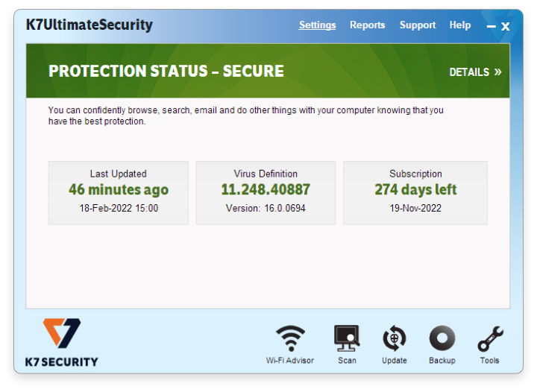Click the Virus Definition info box
Viewport: 537px width, 392px height.
[266, 193]
